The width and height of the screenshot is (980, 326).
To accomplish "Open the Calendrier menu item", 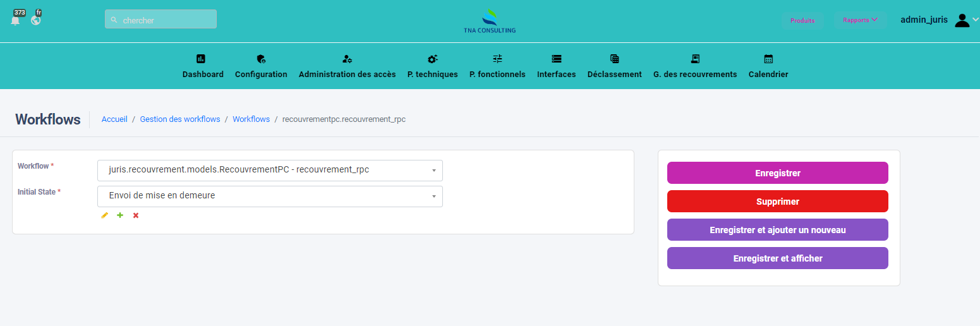I will (x=768, y=66).
